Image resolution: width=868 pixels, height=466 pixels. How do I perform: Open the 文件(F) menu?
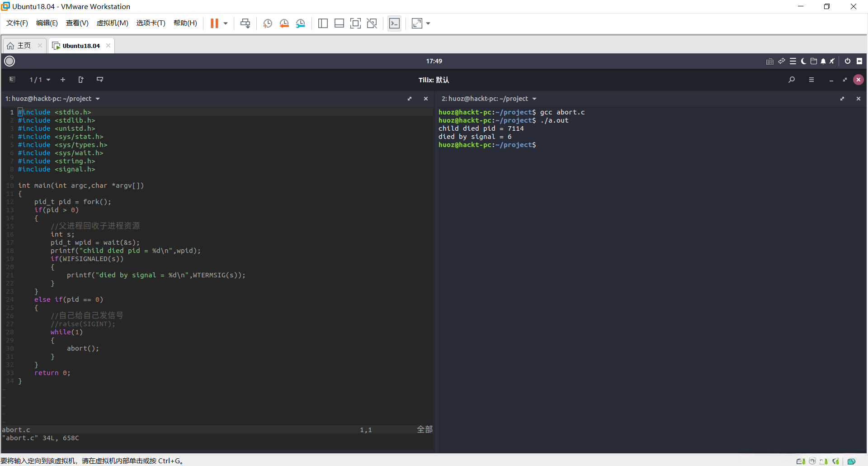point(17,23)
